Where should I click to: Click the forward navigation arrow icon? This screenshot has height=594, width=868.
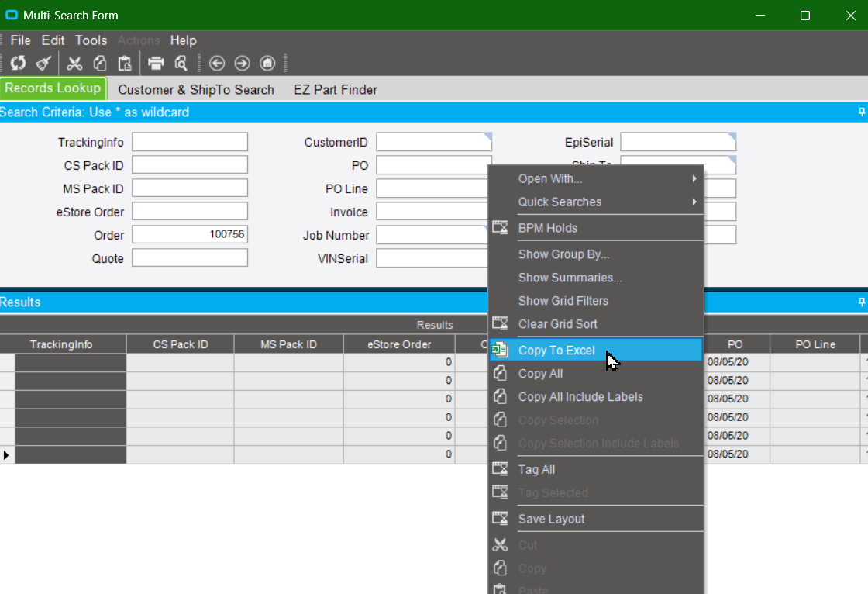(242, 63)
